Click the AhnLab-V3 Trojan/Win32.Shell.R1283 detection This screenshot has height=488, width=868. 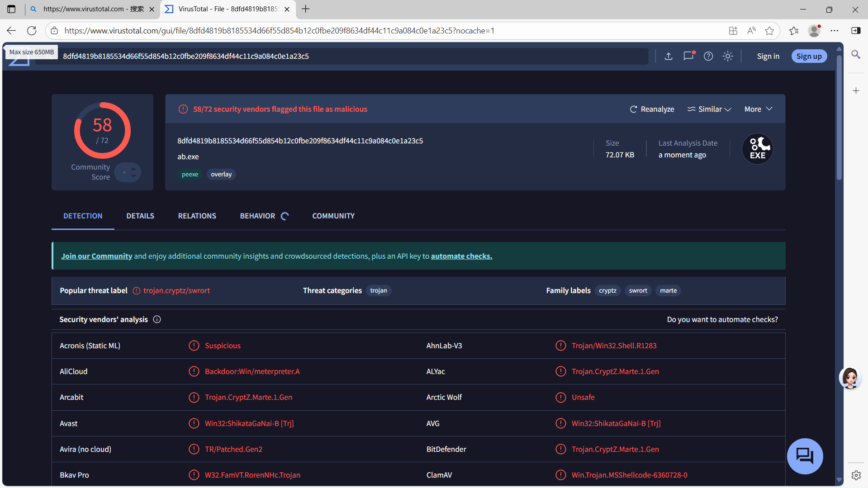click(x=614, y=346)
